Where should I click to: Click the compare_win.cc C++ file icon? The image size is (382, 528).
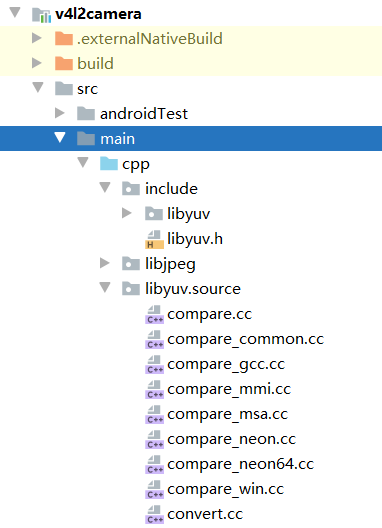pyautogui.click(x=154, y=490)
